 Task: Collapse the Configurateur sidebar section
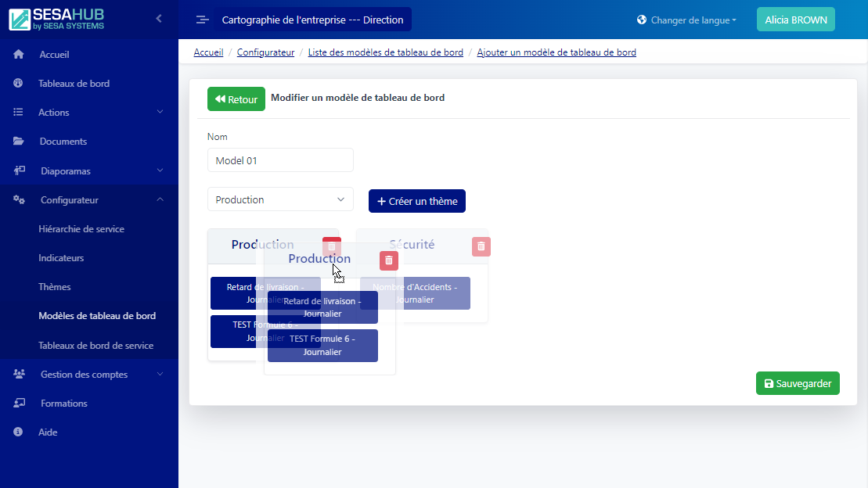point(160,200)
